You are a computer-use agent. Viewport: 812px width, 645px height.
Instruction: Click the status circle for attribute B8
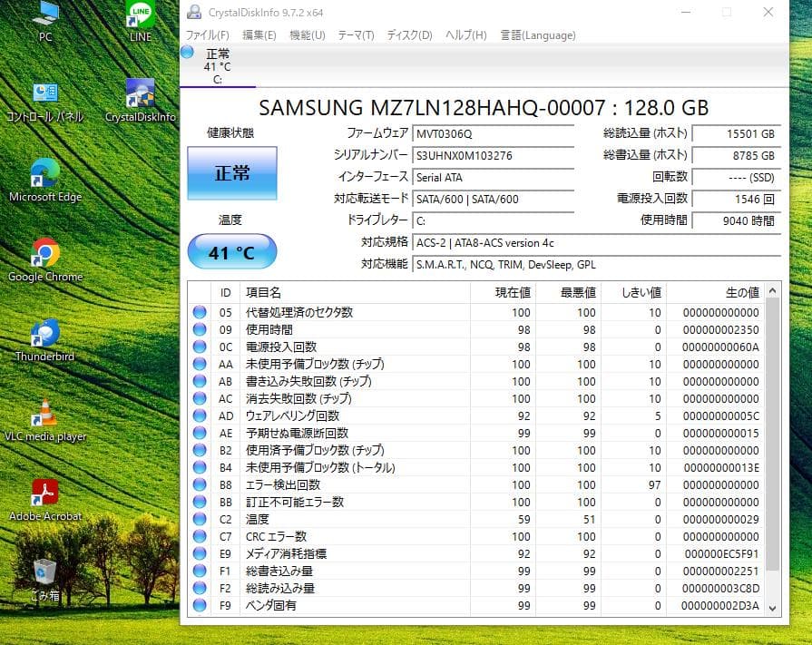[x=200, y=484]
